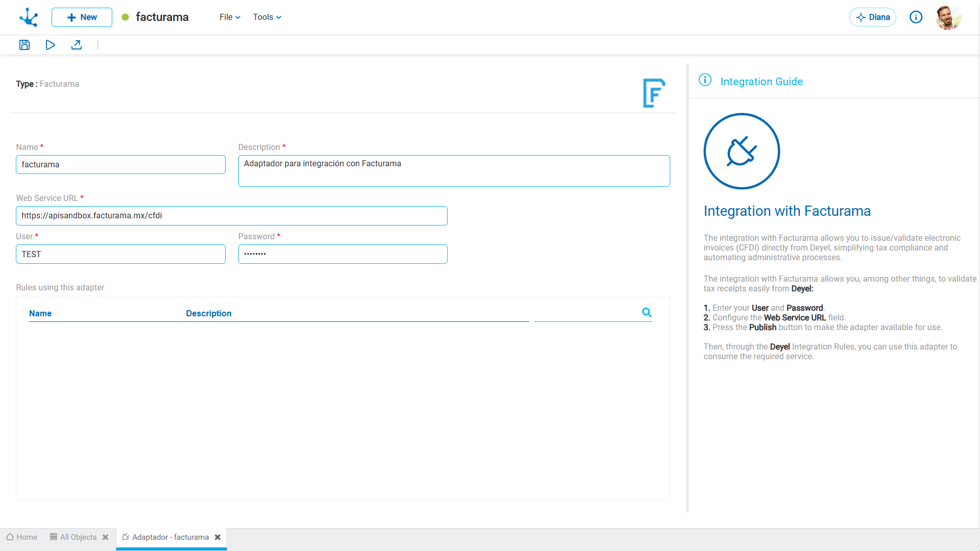
Task: Click the publish/export icon
Action: pyautogui.click(x=77, y=45)
